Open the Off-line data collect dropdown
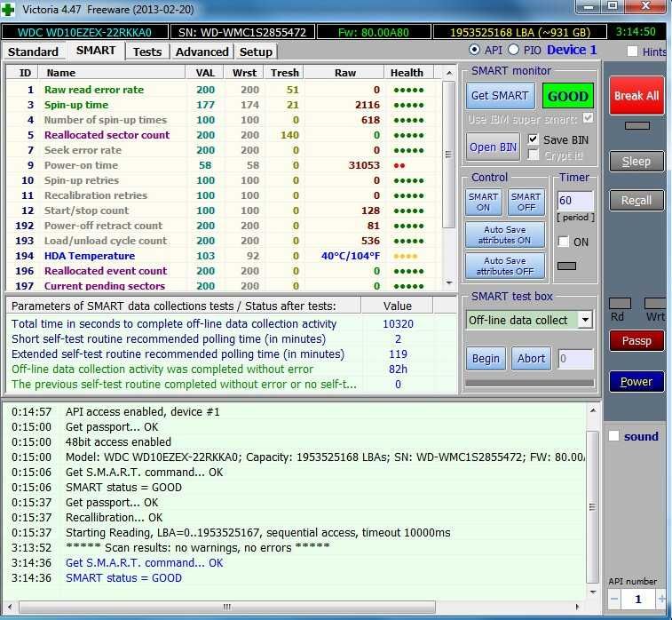 [585, 320]
